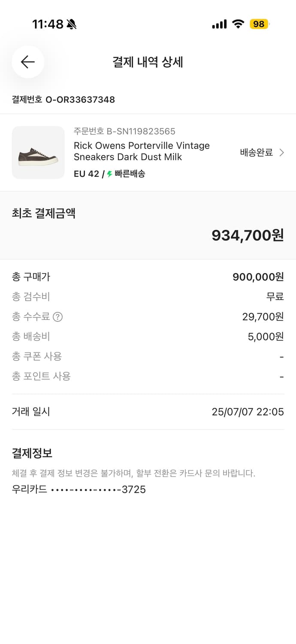Tap 총 쿠폰 사용 row to toggle coupon details
This screenshot has height=644, width=296.
148,357
